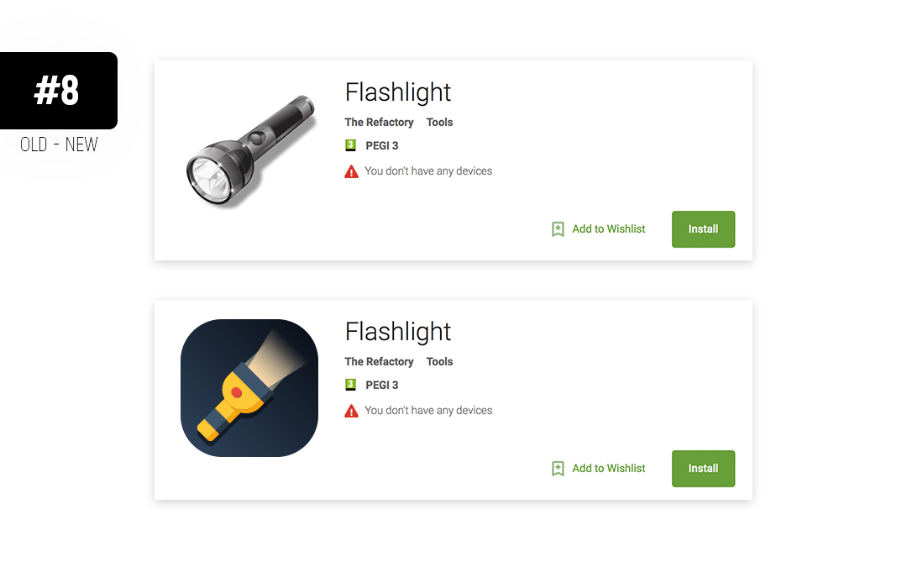Click the old gray flashlight app icon
Viewport: 907px width, 588px height.
250,151
